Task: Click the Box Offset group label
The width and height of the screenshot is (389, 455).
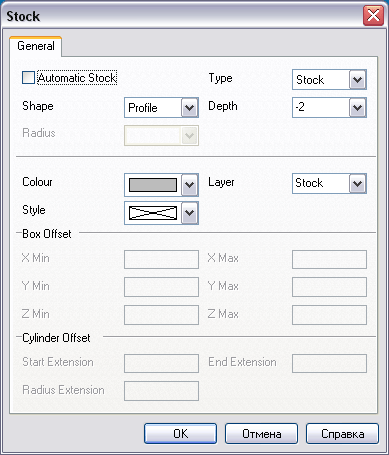Action: point(47,234)
